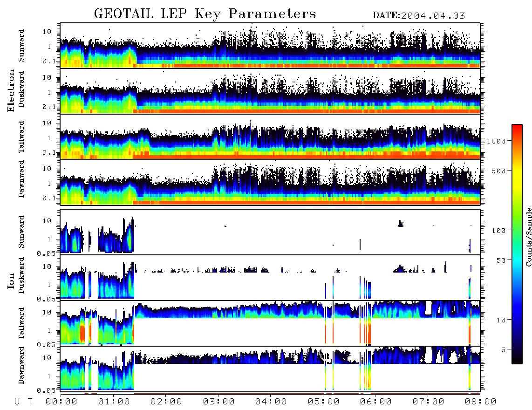Open the Electron Duskward spectrogram panel
The width and height of the screenshot is (532, 410).
270,91
